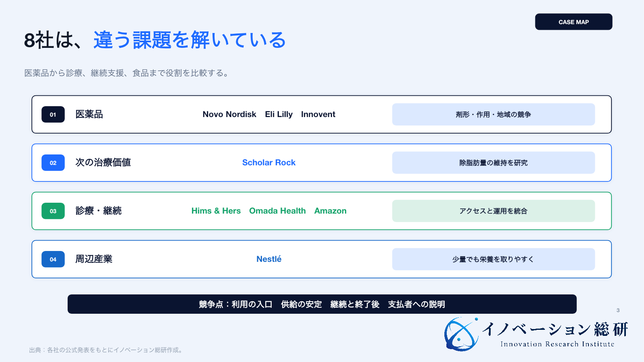Viewport: 644px width, 362px height.
Task: Click the Eli Lilly company name
Action: (x=279, y=114)
